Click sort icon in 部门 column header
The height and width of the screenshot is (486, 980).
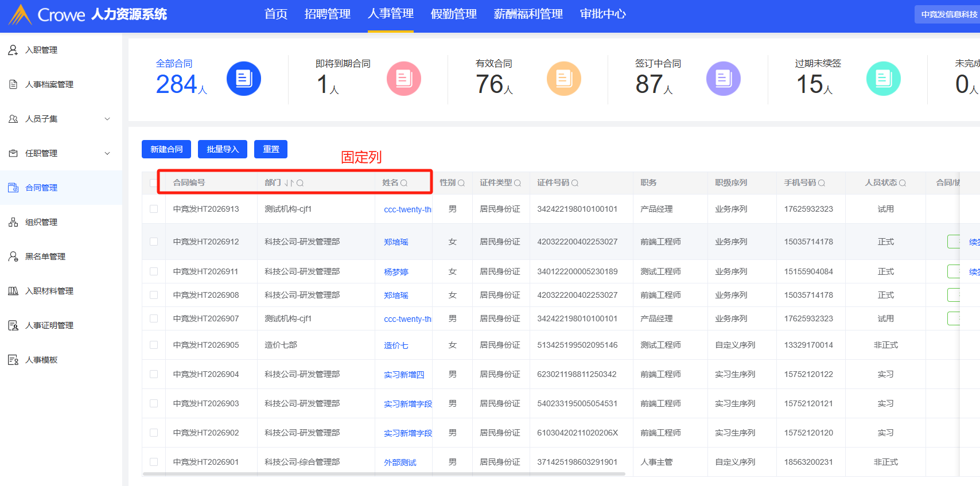289,183
